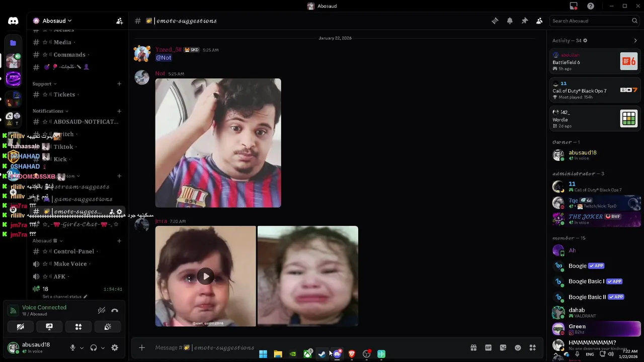Deafen audio with headphone icon

click(x=94, y=347)
